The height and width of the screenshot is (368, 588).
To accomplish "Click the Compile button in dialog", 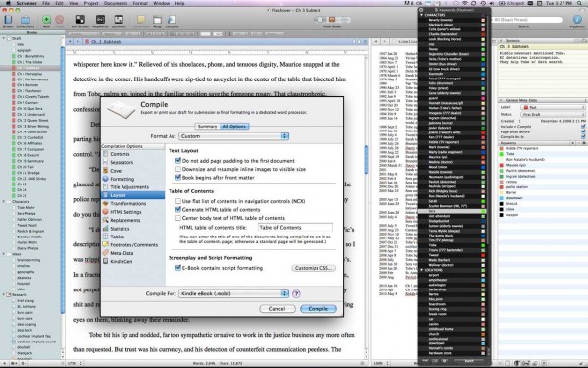I will coord(318,309).
